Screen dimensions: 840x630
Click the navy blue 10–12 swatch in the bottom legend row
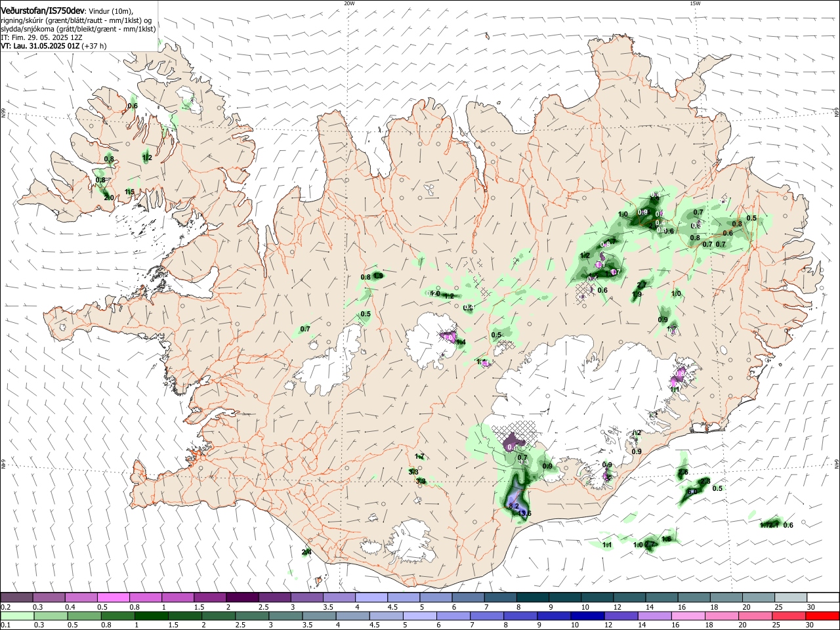(587, 616)
